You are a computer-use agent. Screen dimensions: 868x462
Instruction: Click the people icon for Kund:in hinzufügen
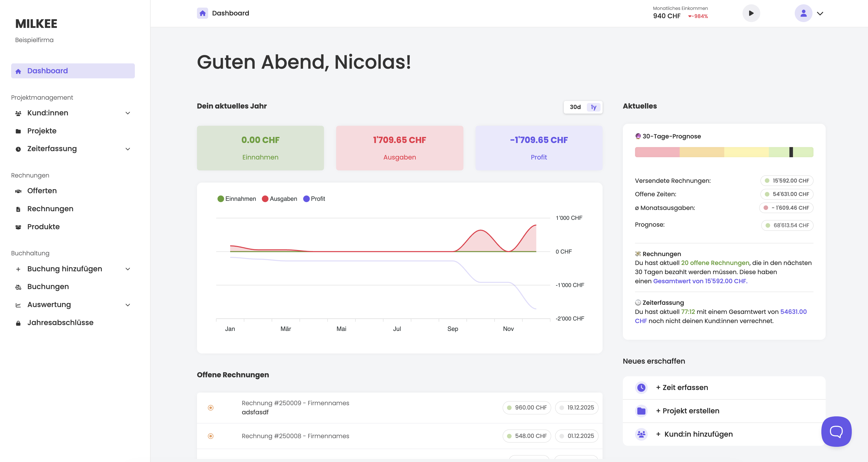click(x=641, y=434)
